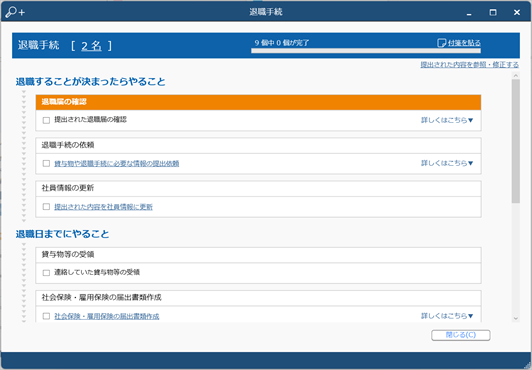Click 提出された退職届の確認 item text
532x370 pixels.
(x=91, y=119)
